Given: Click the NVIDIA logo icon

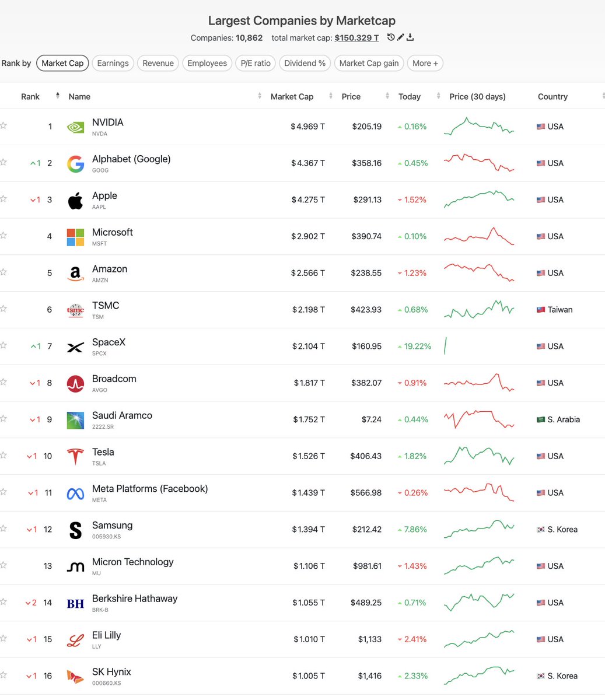Looking at the screenshot, I should pyautogui.click(x=75, y=127).
